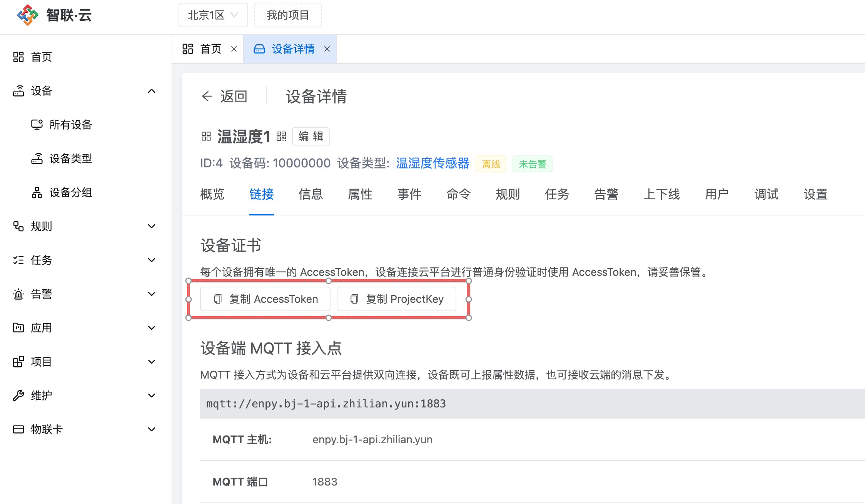
Task: Click the 复制 ProjectKey button
Action: pos(396,299)
